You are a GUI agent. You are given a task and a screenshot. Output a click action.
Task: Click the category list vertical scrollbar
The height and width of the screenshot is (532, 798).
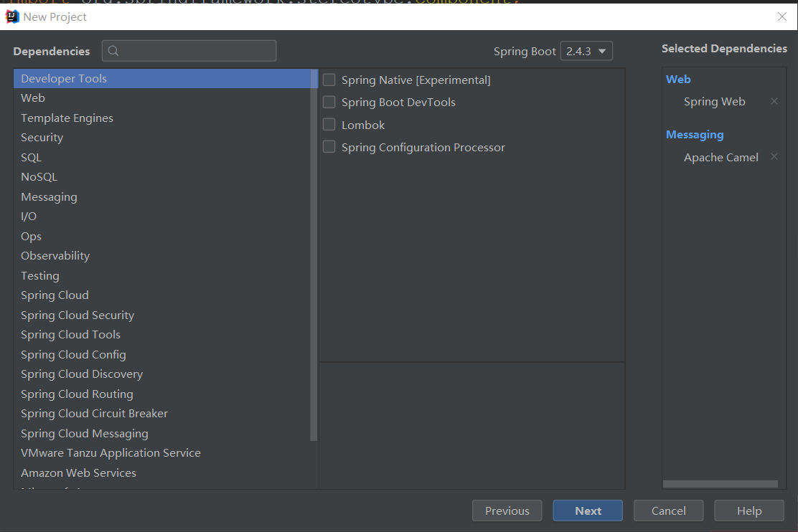click(314, 255)
